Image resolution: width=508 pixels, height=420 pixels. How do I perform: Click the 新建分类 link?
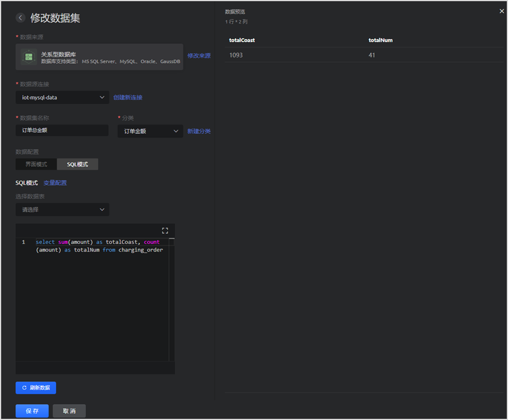(199, 131)
